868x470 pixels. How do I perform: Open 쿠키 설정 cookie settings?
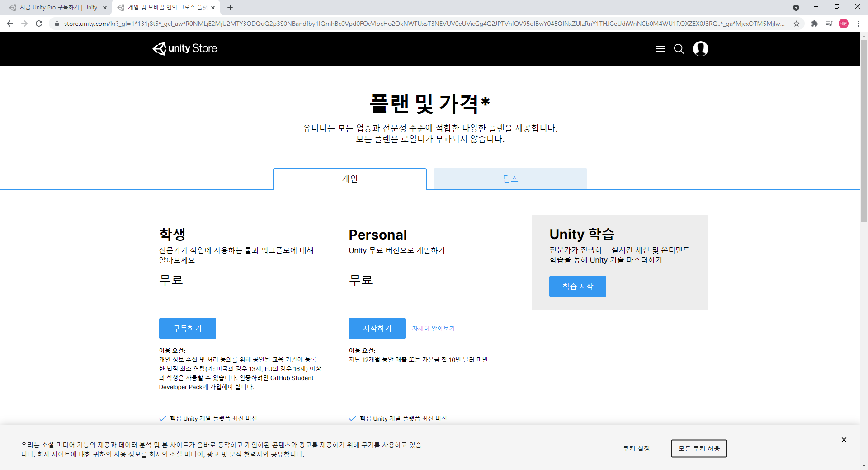[636, 448]
